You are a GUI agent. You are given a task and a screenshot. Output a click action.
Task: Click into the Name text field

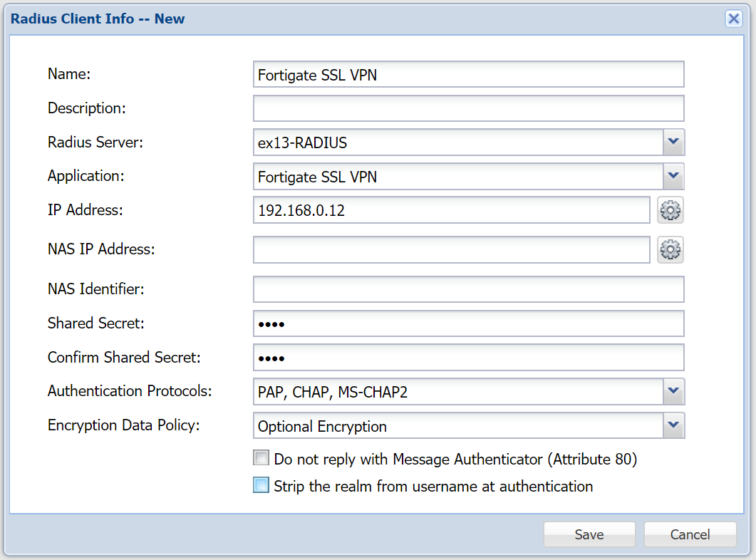468,74
